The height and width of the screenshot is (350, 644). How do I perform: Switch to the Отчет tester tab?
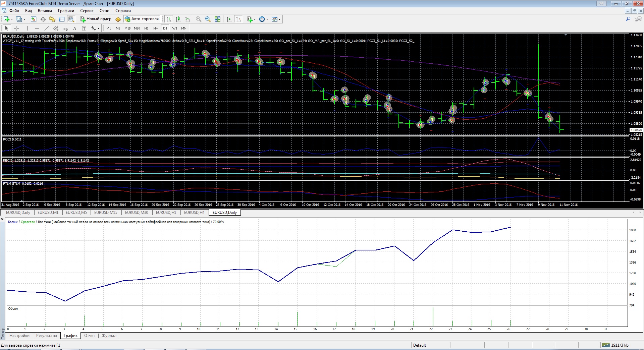coord(90,336)
